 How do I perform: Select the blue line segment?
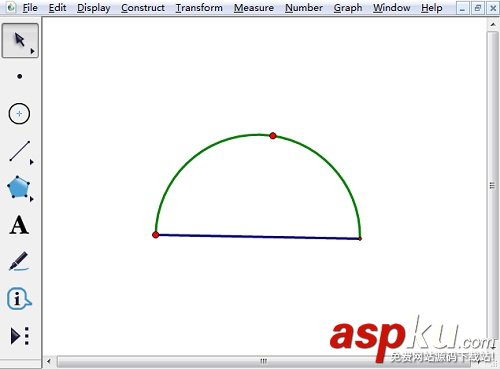[x=257, y=237]
